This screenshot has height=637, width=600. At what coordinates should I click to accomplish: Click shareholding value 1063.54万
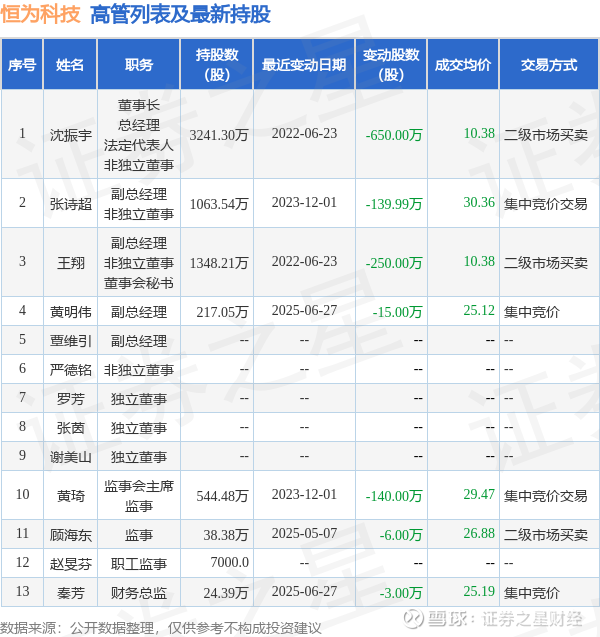point(219,204)
